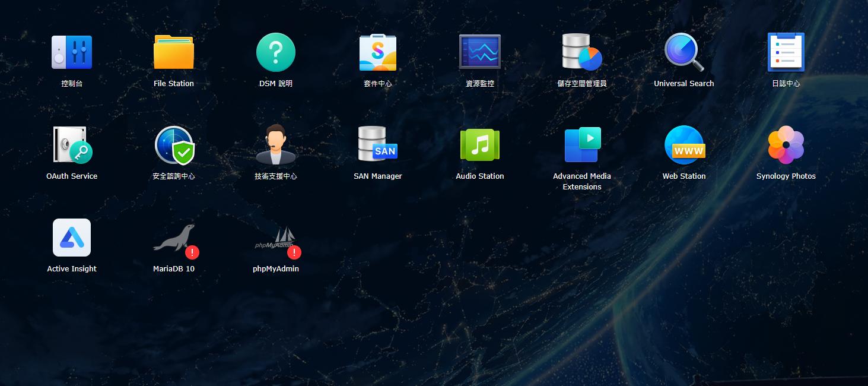868x386 pixels.
Task: Open phpMyAdmin sailboat icon
Action: [x=276, y=239]
